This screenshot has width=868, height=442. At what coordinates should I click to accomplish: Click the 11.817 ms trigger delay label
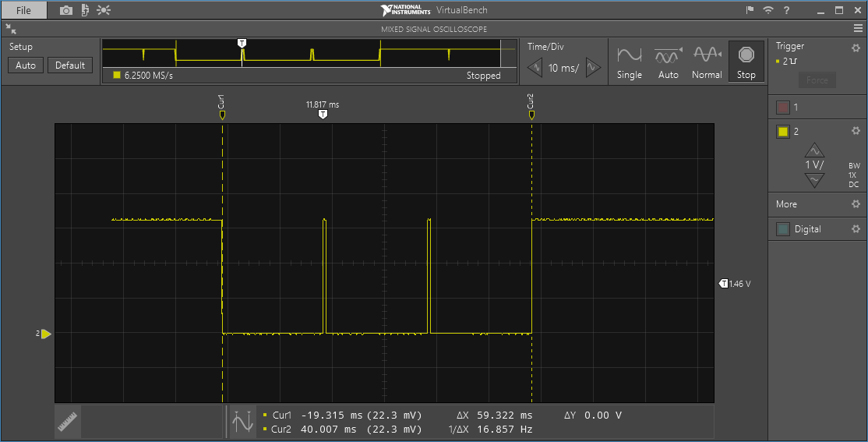(x=323, y=104)
